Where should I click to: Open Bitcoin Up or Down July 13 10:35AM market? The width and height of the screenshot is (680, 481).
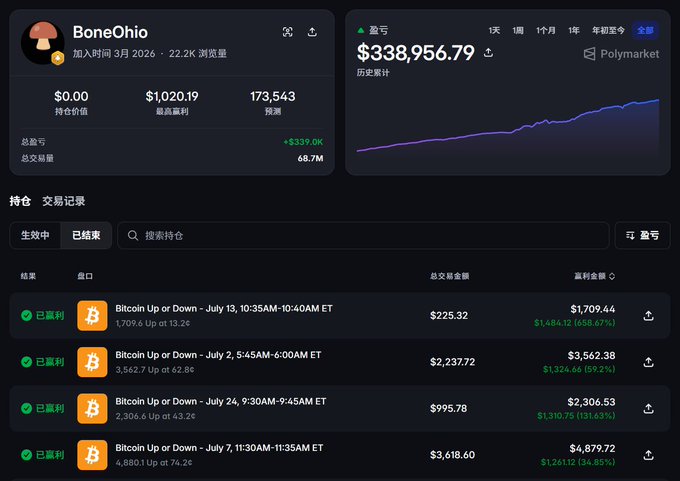coord(224,308)
